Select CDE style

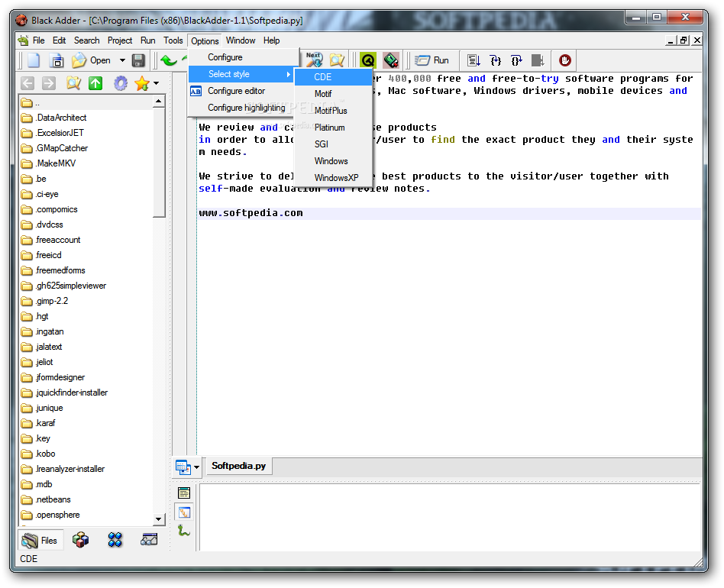(334, 77)
